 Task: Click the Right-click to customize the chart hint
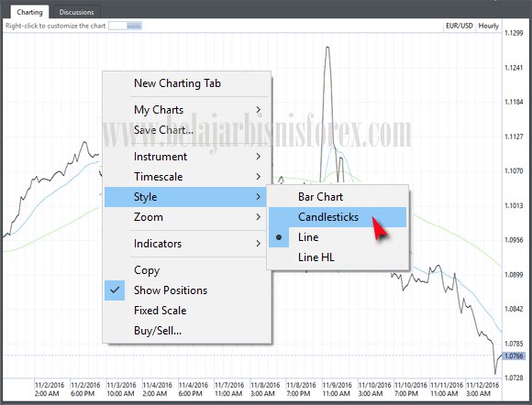pyautogui.click(x=56, y=26)
